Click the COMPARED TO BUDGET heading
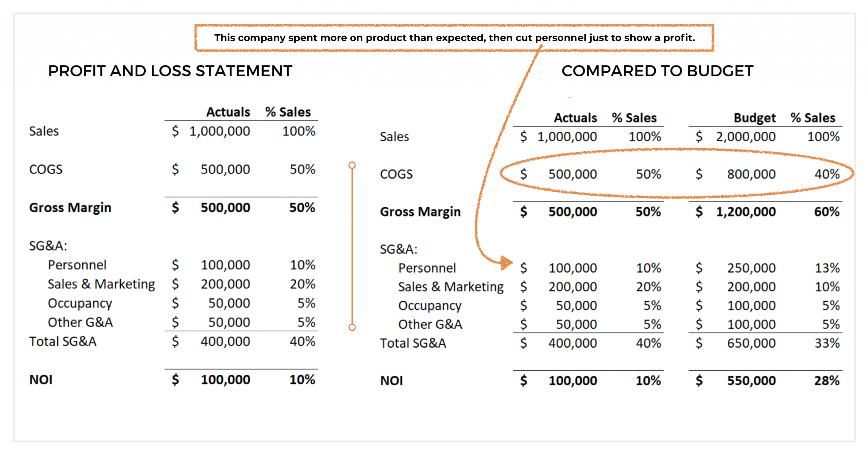Screen dimensions: 868x454 point(657,71)
